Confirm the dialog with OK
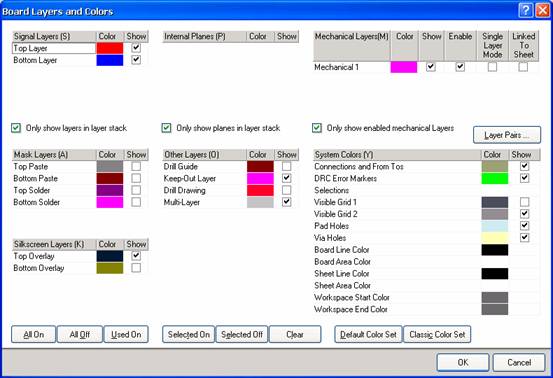 click(x=463, y=362)
